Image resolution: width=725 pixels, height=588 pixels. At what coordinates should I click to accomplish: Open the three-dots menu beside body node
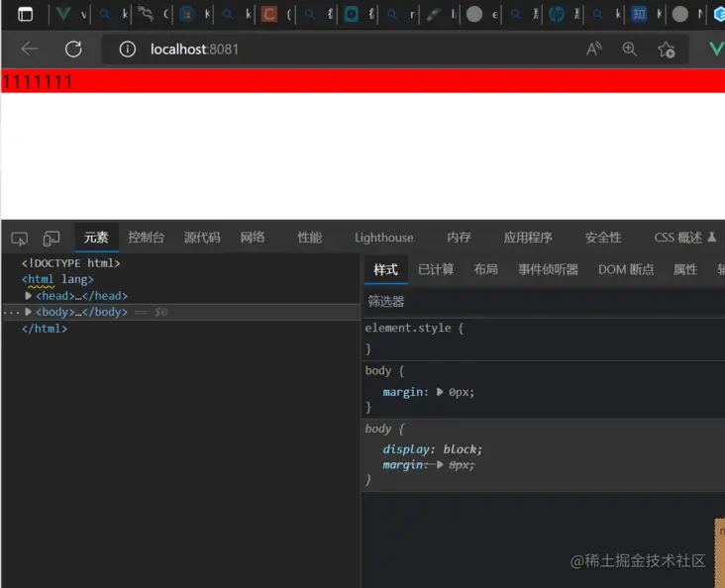(x=11, y=313)
